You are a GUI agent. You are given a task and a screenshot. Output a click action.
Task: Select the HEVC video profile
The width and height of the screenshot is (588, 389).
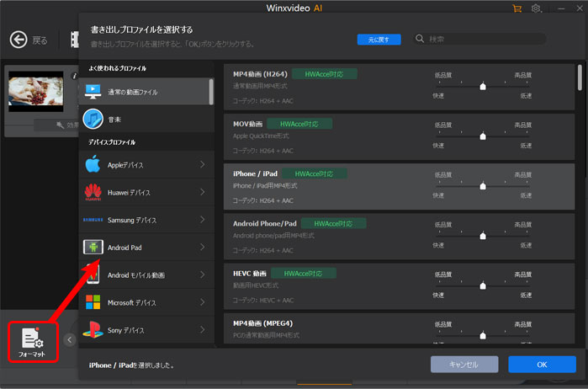pyautogui.click(x=399, y=286)
